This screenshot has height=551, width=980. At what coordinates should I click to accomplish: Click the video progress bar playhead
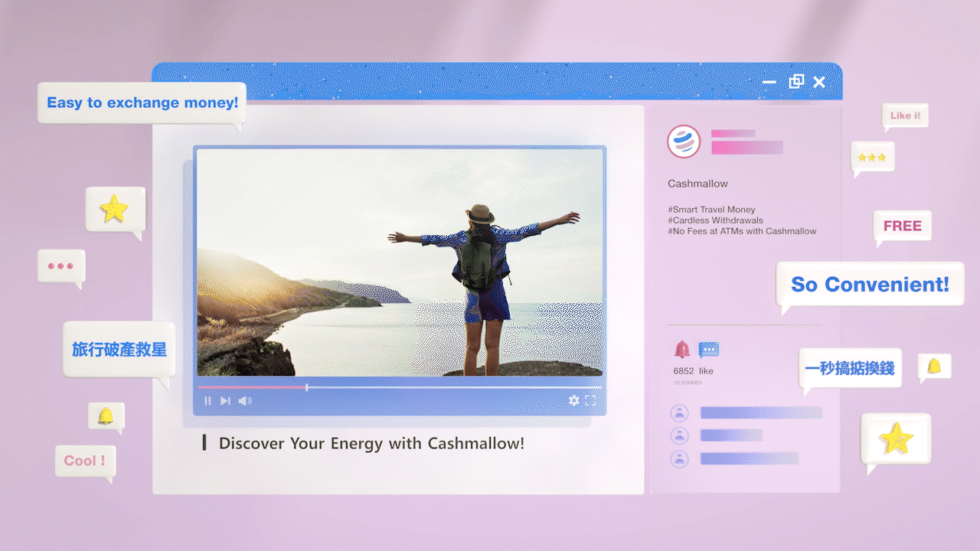point(307,387)
